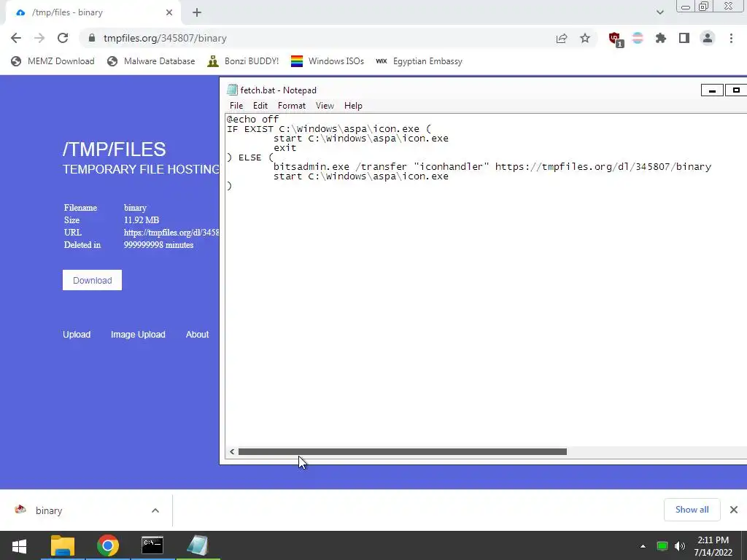747x560 pixels.
Task: Open the Image Upload link
Action: pyautogui.click(x=138, y=334)
